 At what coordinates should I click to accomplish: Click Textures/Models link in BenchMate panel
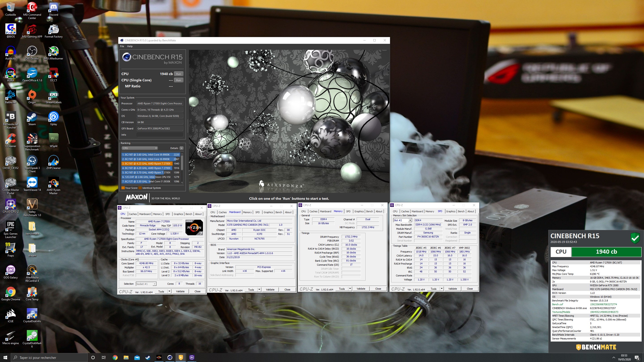561,312
